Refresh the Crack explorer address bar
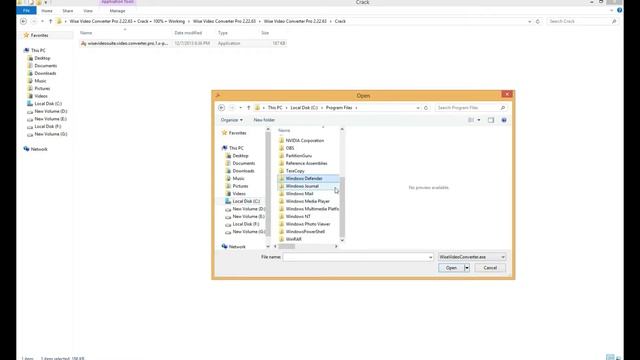Image resolution: width=640 pixels, height=360 pixels. pyautogui.click(x=538, y=21)
